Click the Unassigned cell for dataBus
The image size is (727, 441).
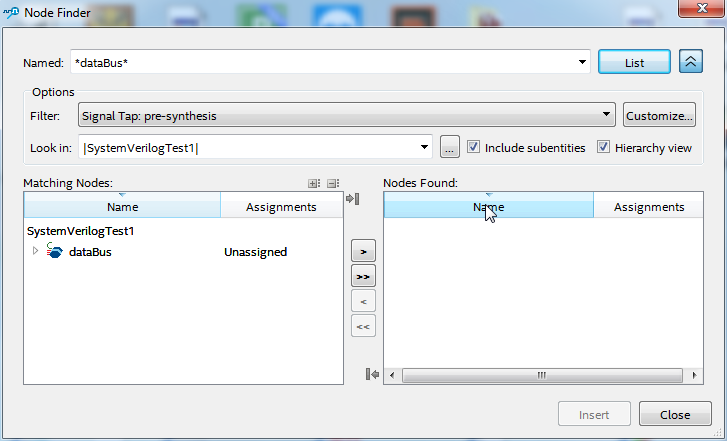point(255,252)
